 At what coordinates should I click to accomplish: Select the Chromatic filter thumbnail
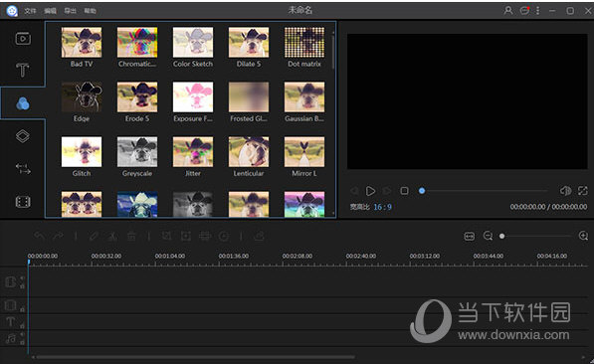[137, 42]
